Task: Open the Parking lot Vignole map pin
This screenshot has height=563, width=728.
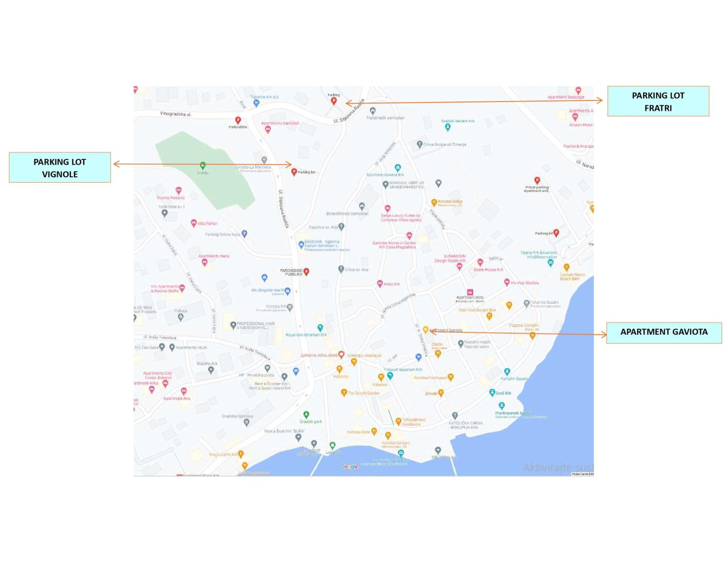Action: [x=294, y=172]
